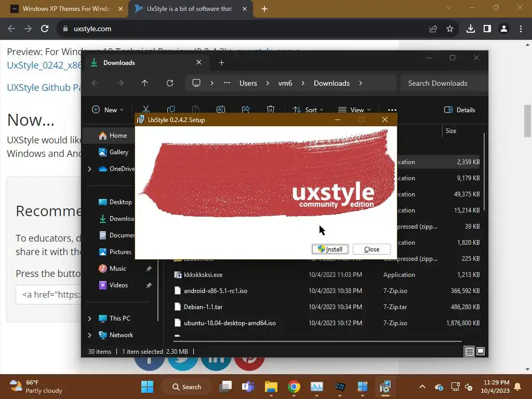Open Chrome three-dot menu
The width and height of the screenshot is (532, 399).
pos(521,29)
